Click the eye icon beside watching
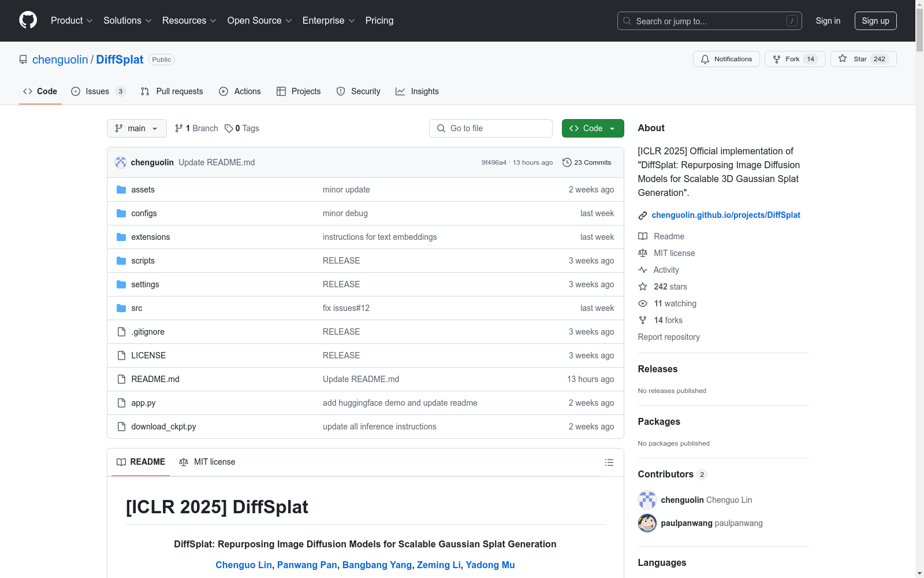Image resolution: width=924 pixels, height=578 pixels. click(x=643, y=303)
